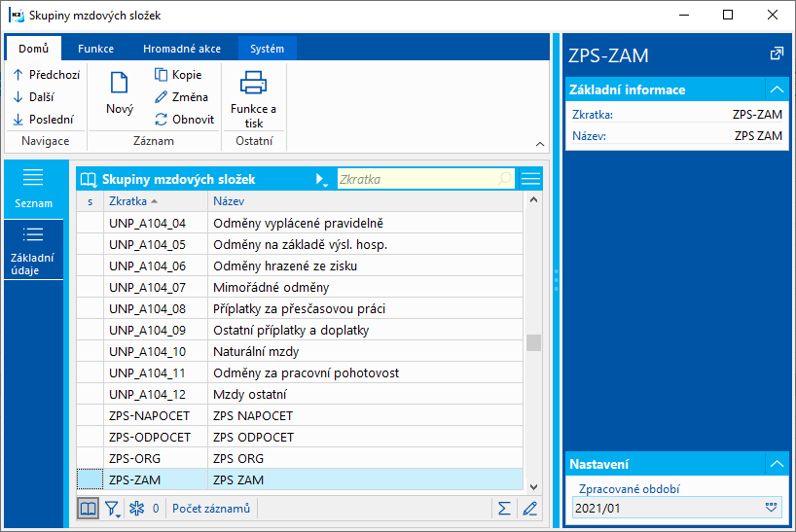This screenshot has height=532, width=796.
Task: Click the Počet záznamů button
Action: pos(210,508)
